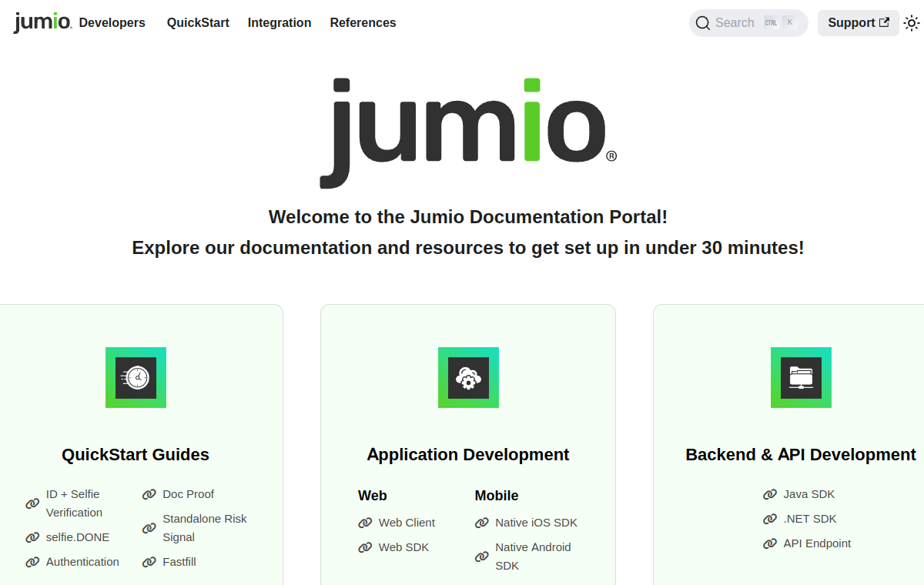Click Welcome to the Jumio Documentation Portal text

point(468,217)
